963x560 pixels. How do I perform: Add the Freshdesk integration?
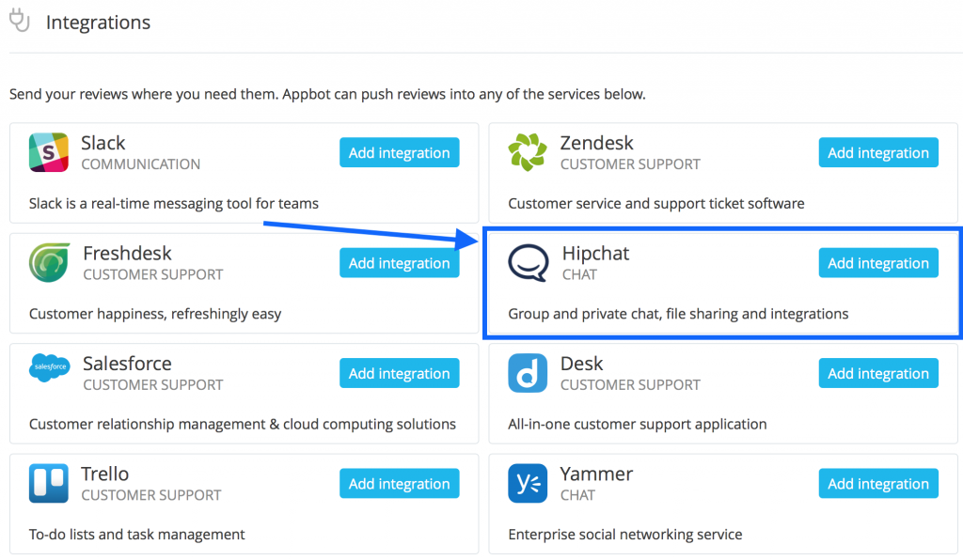click(399, 262)
